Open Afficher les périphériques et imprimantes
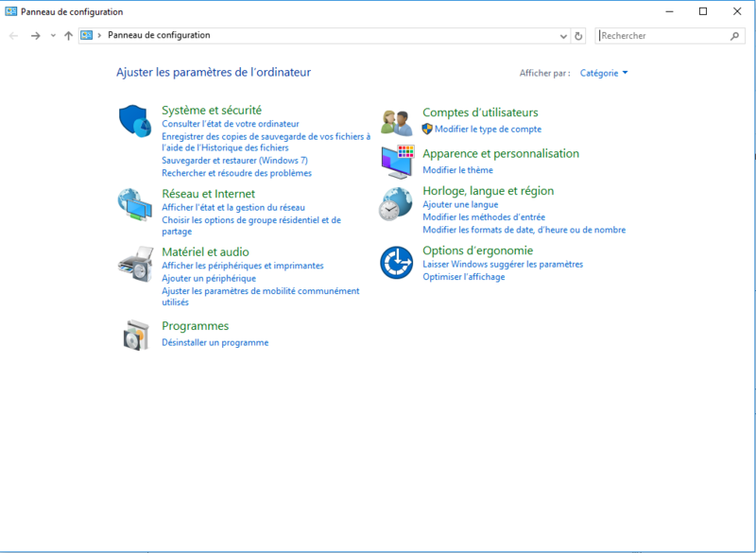This screenshot has width=756, height=553. point(243,266)
